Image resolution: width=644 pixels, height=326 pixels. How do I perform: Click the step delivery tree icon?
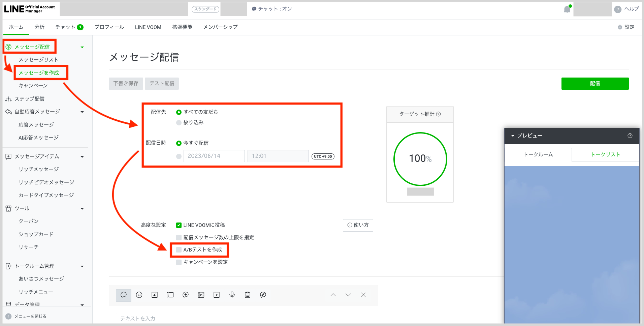click(x=8, y=99)
